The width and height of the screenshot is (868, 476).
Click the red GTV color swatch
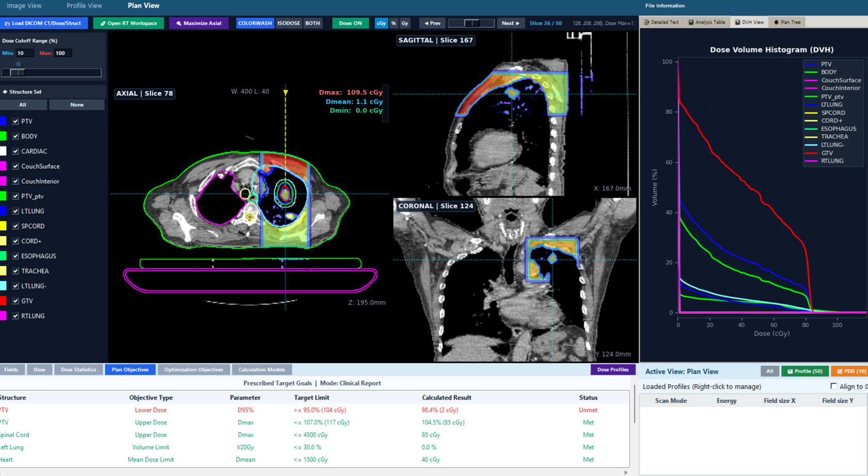[x=3, y=301]
